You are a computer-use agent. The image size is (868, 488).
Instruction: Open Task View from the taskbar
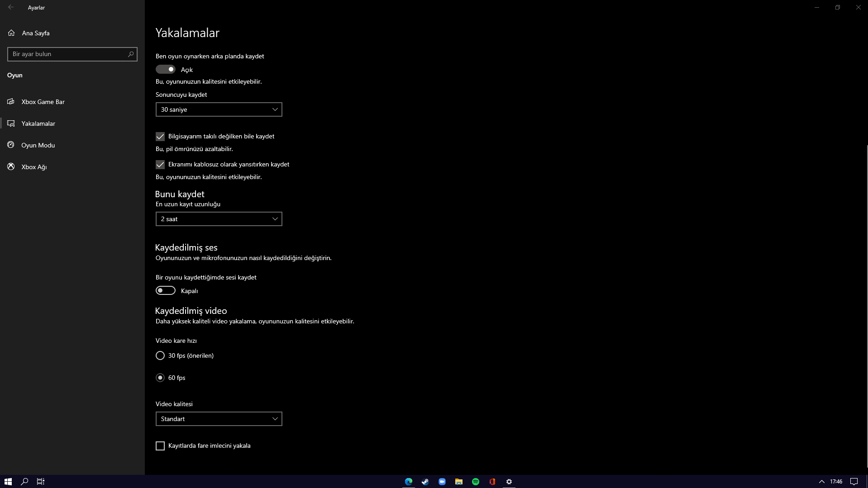coord(41,482)
